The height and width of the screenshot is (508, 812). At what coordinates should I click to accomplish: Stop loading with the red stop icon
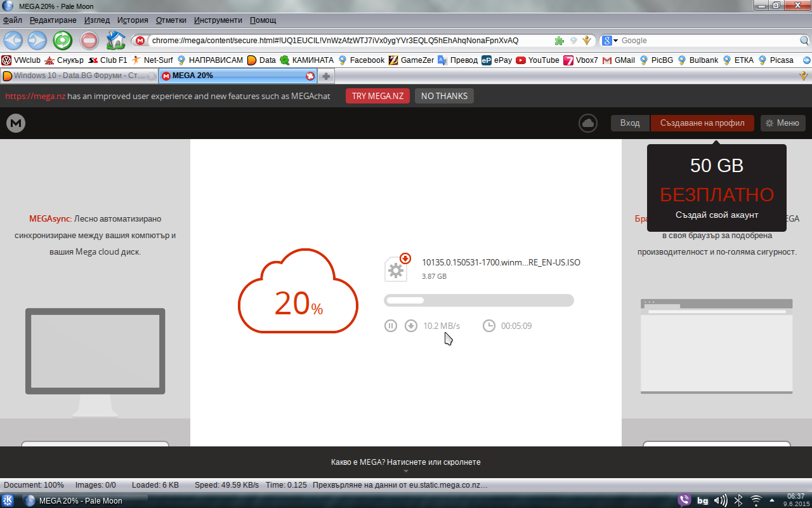tap(89, 40)
